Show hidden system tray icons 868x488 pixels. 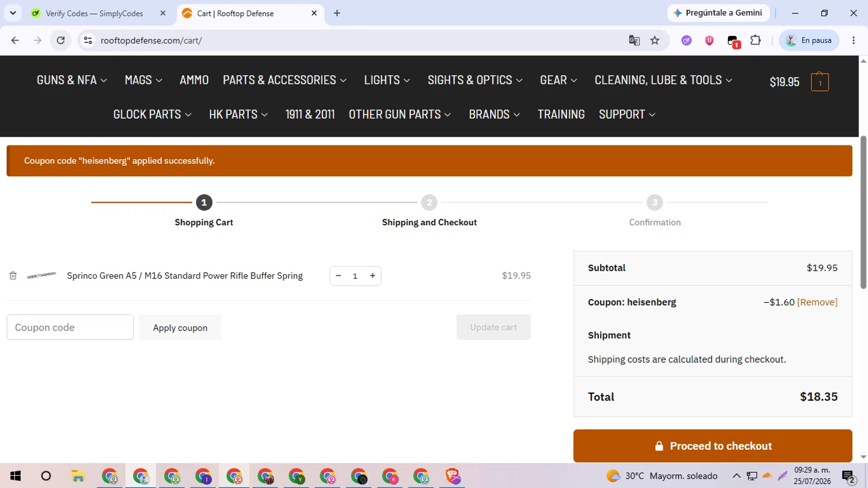point(736,476)
